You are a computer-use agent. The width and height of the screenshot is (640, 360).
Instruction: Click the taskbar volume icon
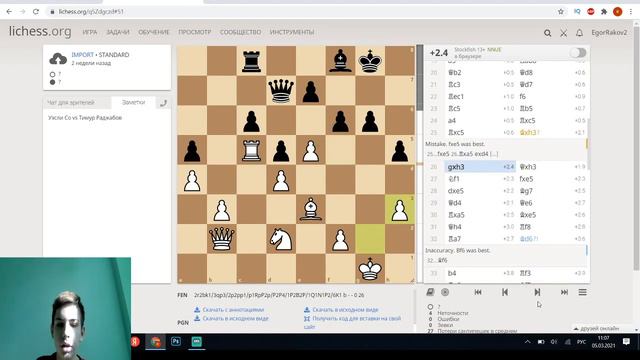[x=554, y=342]
